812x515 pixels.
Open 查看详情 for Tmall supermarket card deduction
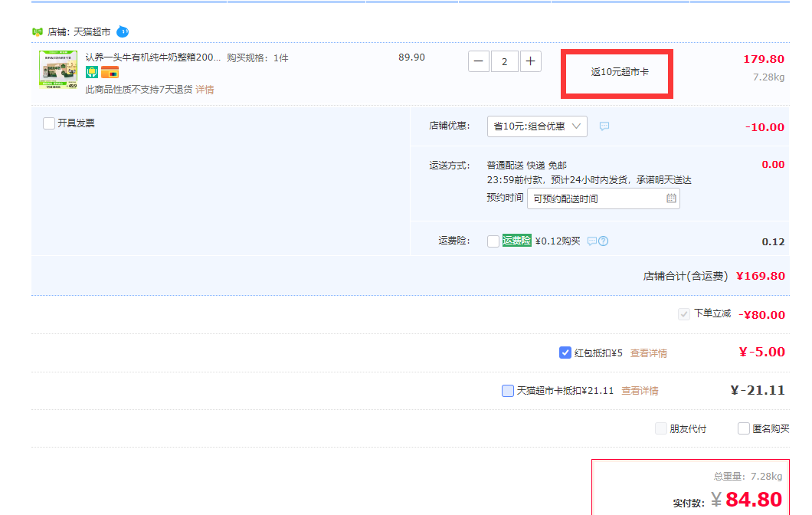pyautogui.click(x=640, y=391)
